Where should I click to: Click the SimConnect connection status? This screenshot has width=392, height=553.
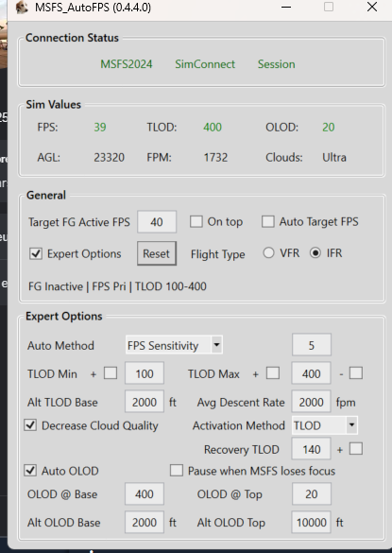click(x=205, y=64)
